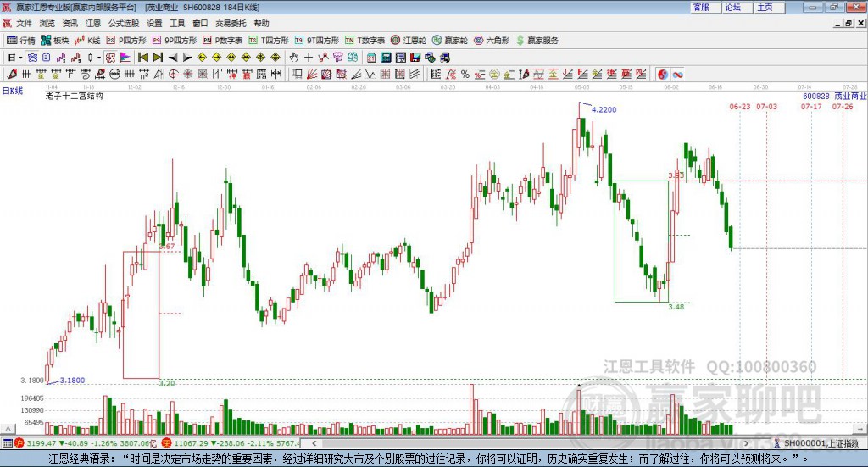Click the horizontal scrollbar left arrow
Image resolution: width=868 pixels, height=467 pixels.
click(x=314, y=443)
